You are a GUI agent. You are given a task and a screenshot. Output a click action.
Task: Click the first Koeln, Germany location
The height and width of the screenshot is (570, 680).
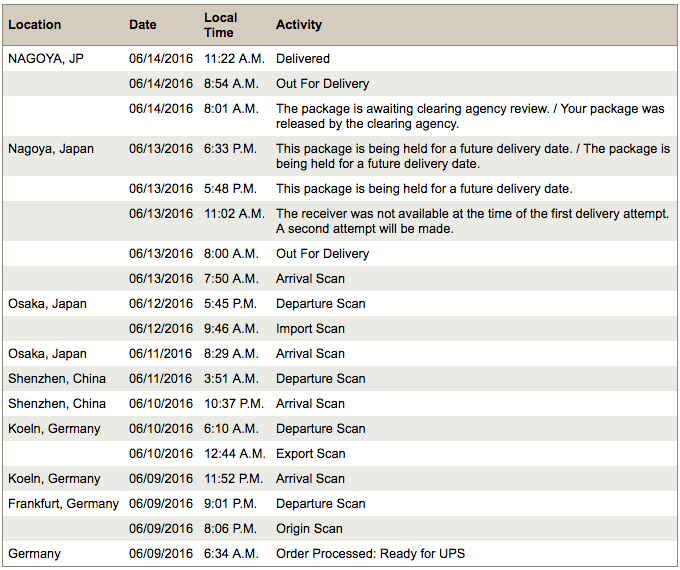54,429
